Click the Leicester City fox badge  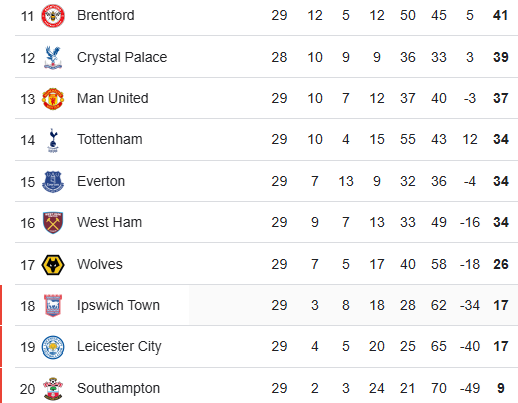coord(53,347)
